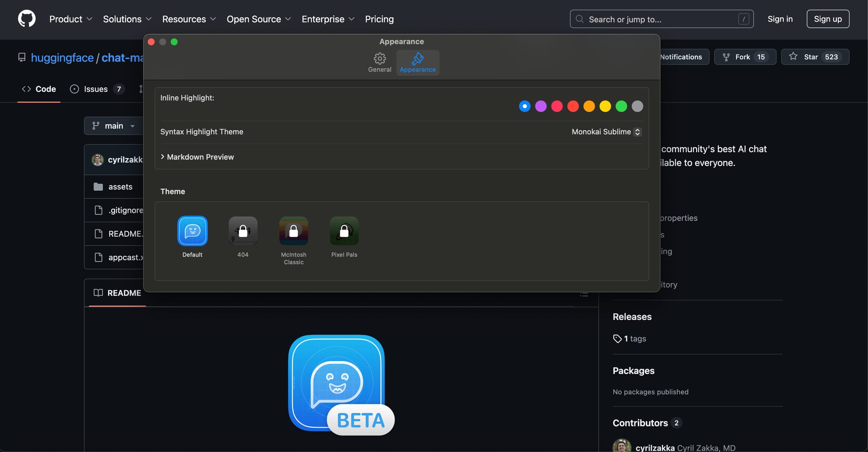Image resolution: width=868 pixels, height=452 pixels.
Task: Click the Packages heading link
Action: click(x=634, y=371)
